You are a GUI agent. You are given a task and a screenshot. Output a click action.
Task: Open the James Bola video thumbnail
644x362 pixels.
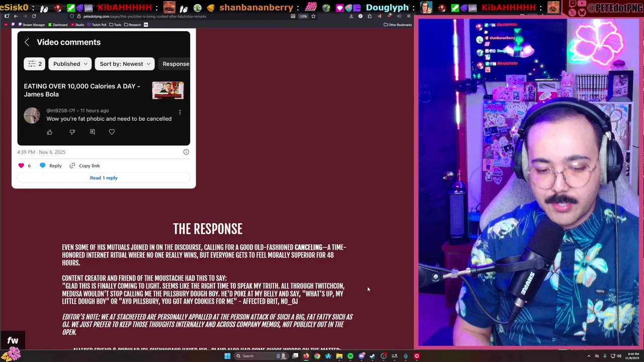(x=168, y=90)
